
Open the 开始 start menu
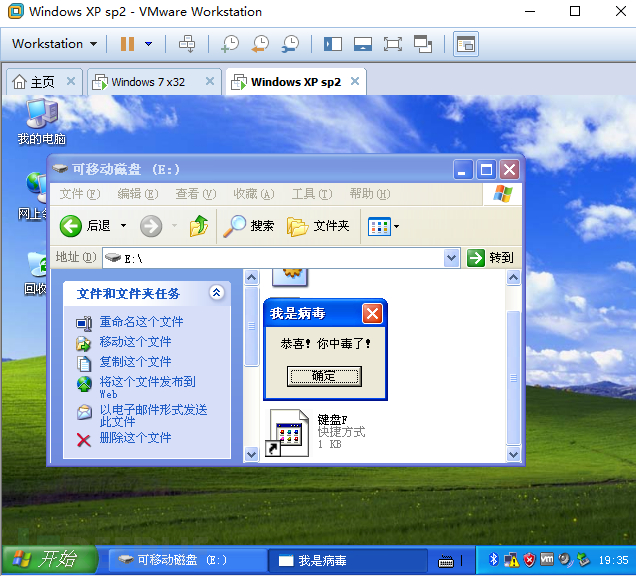tap(49, 560)
